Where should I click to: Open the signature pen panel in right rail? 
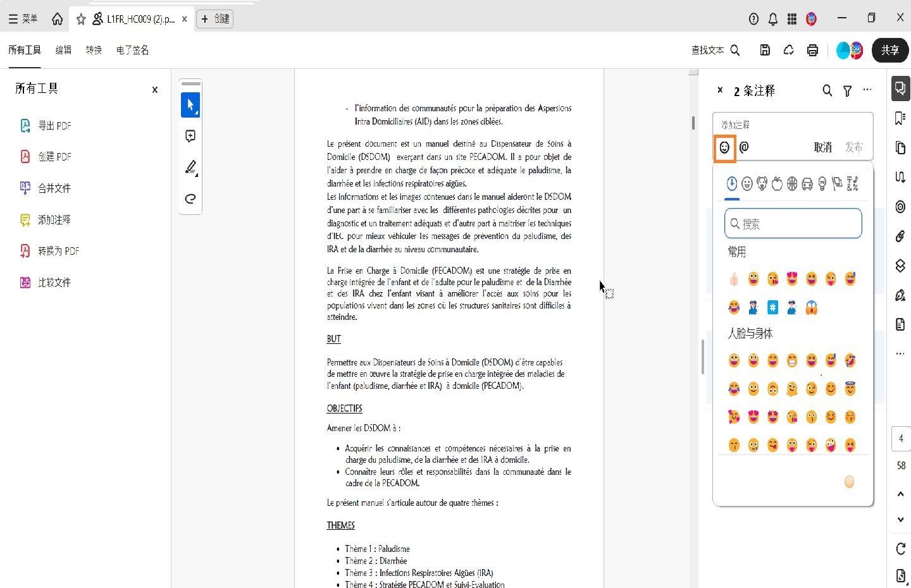(900, 295)
